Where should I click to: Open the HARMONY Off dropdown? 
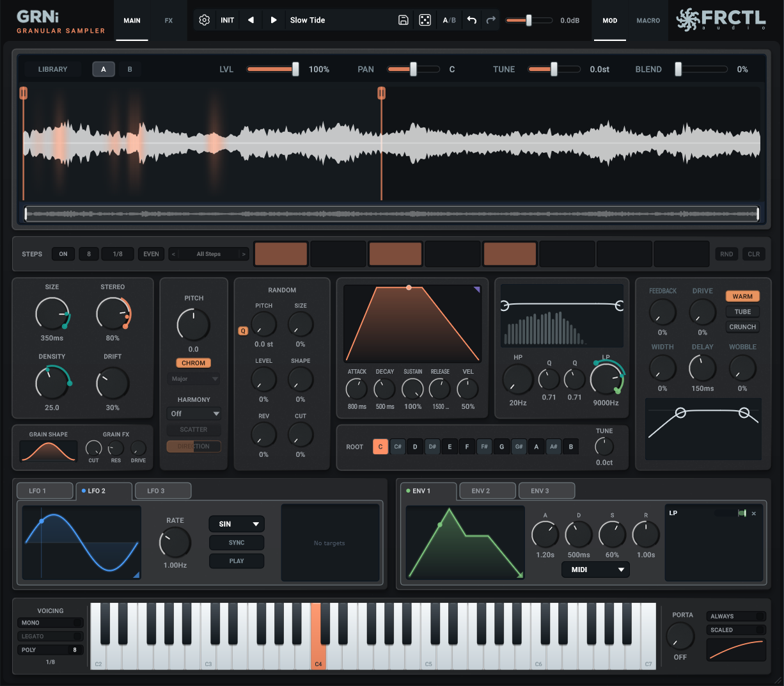coord(194,413)
